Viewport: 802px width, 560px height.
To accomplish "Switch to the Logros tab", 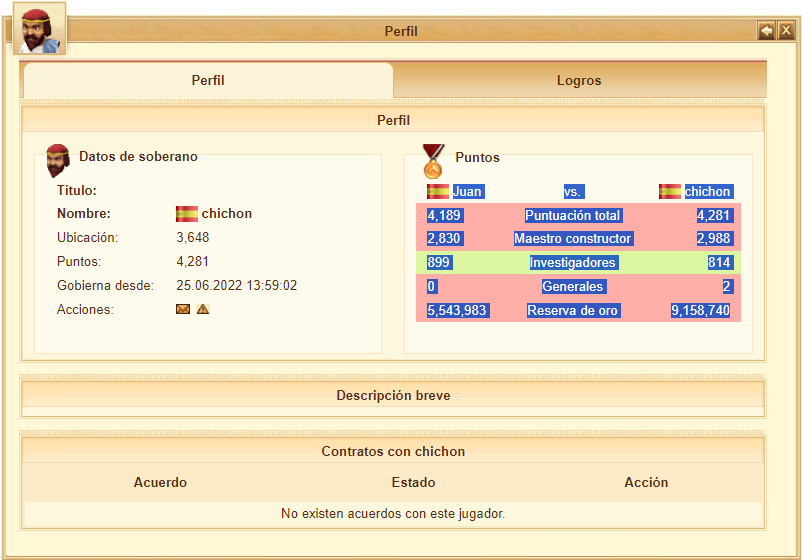I will pos(579,80).
